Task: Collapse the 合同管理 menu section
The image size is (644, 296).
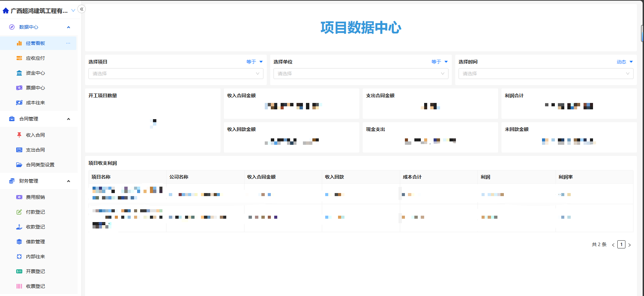Action: 69,119
